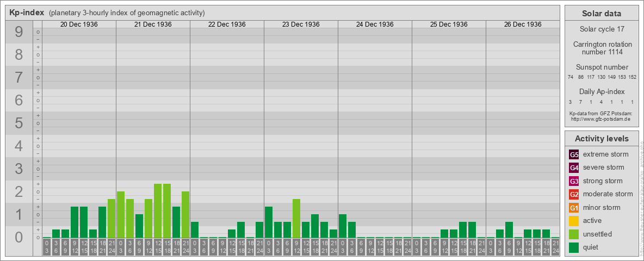Click the '25 Dec 1936' date header
This screenshot has height=261, width=644.
(449, 24)
